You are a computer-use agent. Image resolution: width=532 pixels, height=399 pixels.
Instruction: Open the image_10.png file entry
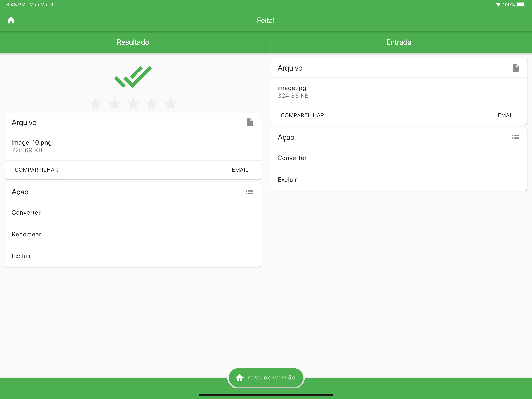click(32, 146)
